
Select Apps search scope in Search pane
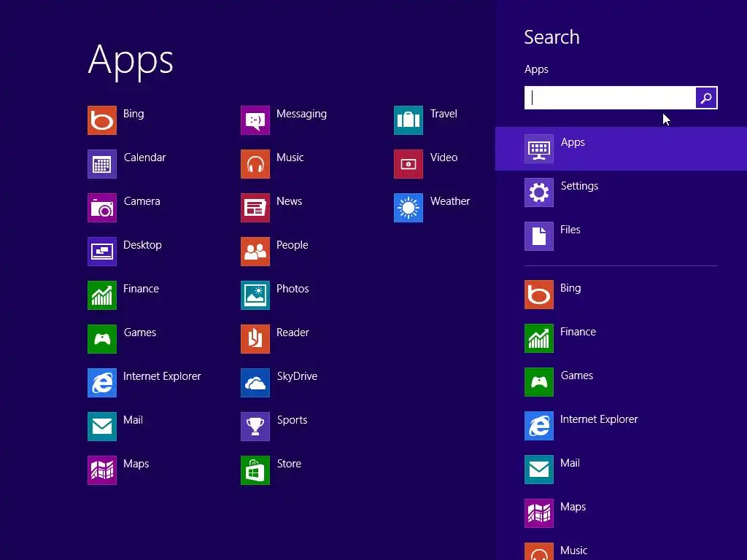tap(622, 149)
